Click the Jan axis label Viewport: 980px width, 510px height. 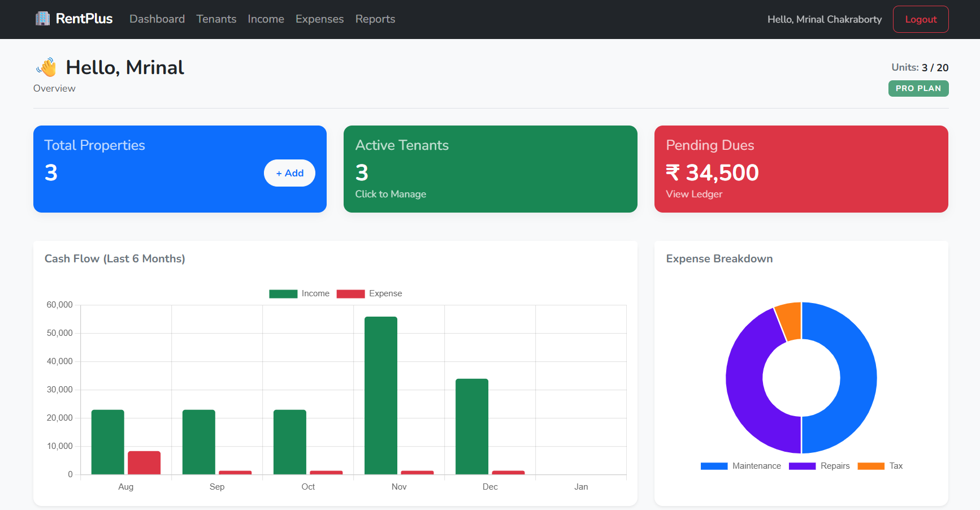coord(581,487)
